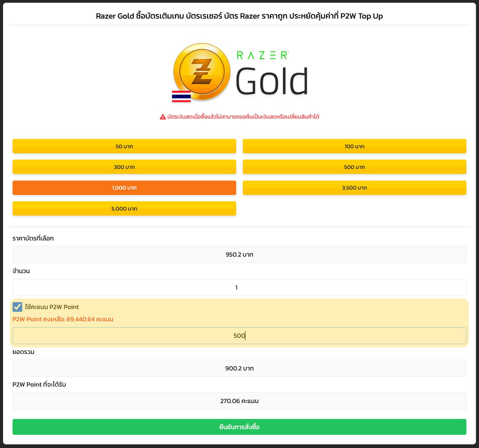The height and width of the screenshot is (448, 479).
Task: Select the 100 บาท card option
Action: pyautogui.click(x=354, y=146)
